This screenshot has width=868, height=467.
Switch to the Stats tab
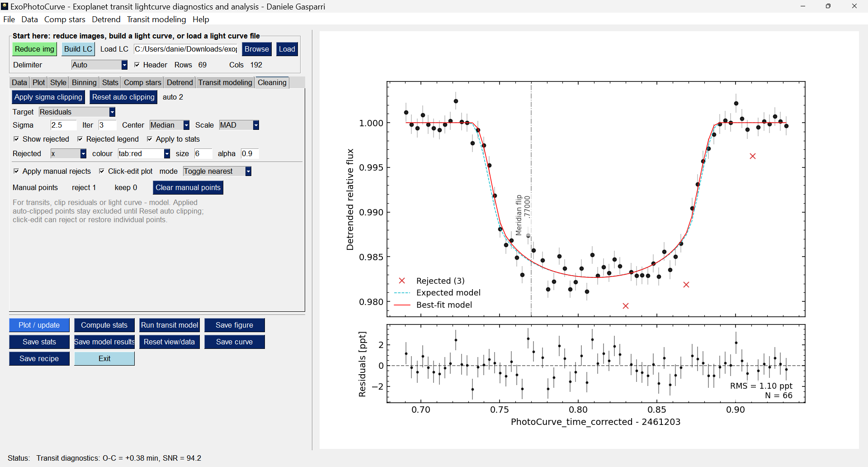coord(110,83)
